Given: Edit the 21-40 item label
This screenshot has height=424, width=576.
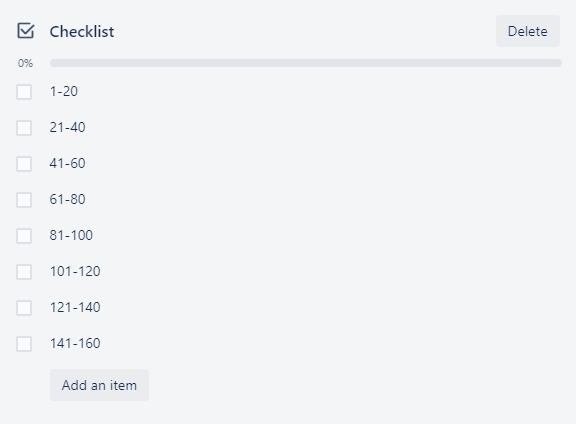Looking at the screenshot, I should 67,127.
